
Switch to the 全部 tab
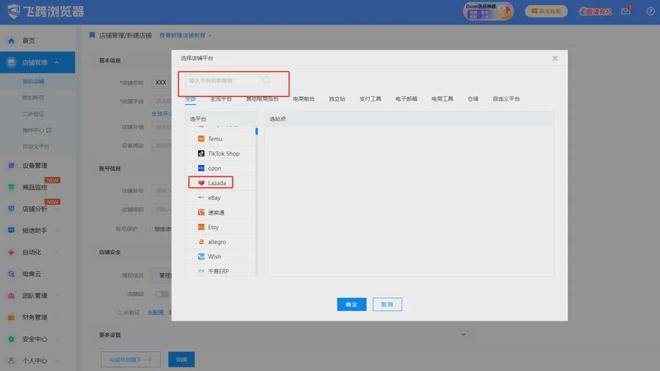(191, 99)
